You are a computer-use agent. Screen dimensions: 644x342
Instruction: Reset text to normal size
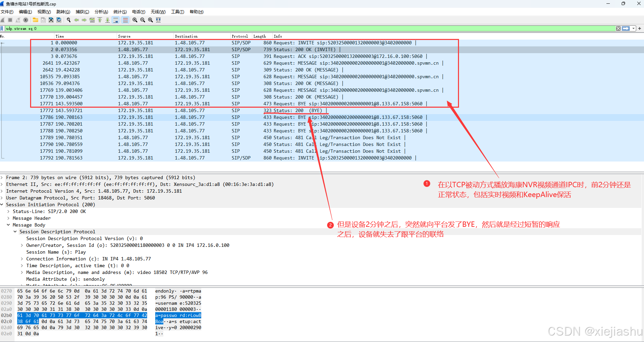[151, 20]
